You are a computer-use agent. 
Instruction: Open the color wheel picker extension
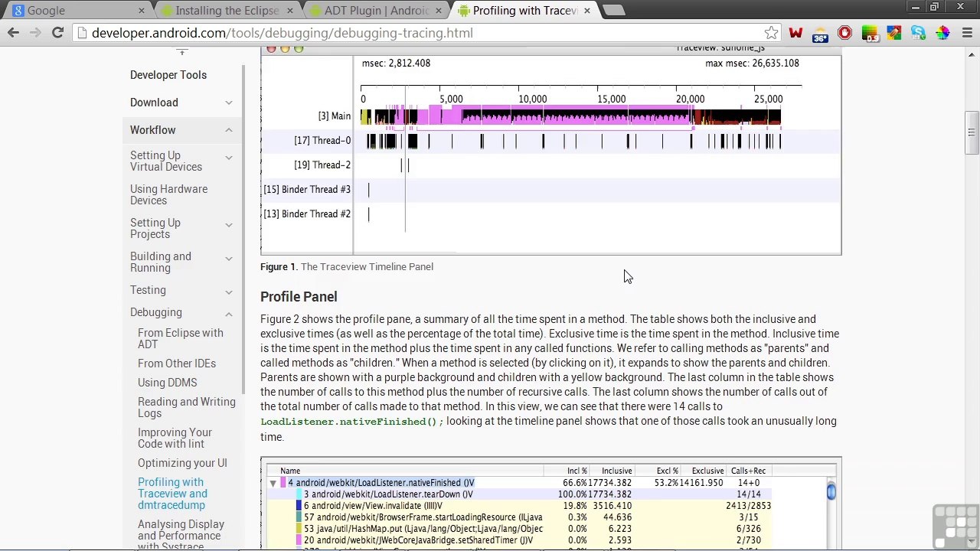(942, 33)
